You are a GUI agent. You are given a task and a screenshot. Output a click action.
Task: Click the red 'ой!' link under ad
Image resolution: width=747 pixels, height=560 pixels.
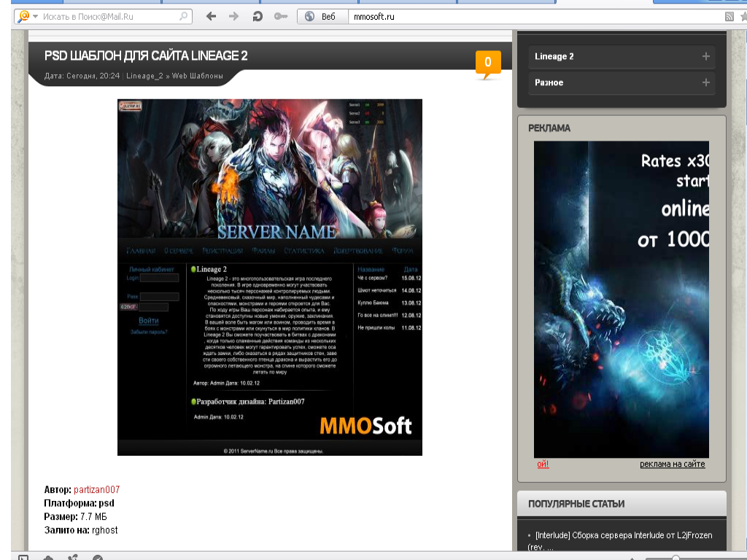pyautogui.click(x=543, y=464)
